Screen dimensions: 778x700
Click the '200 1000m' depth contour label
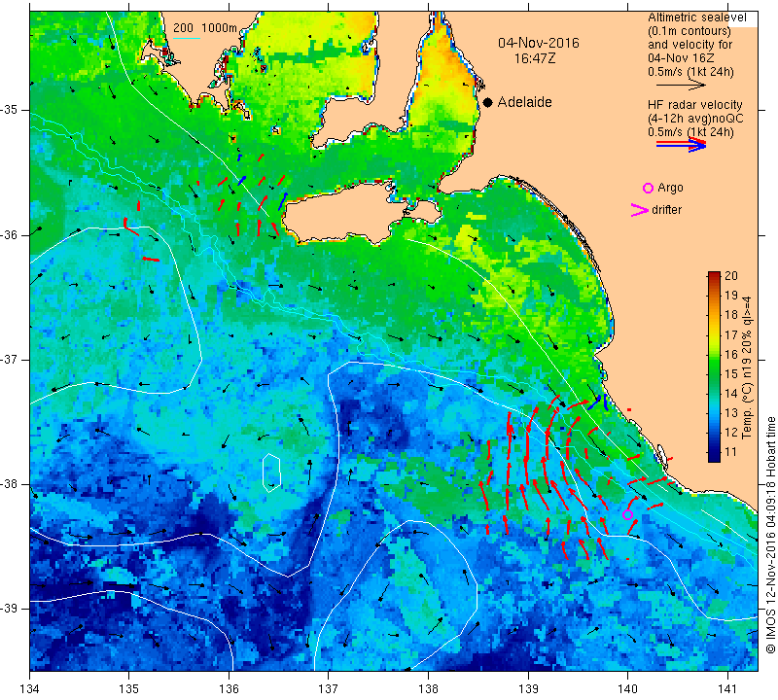[205, 28]
